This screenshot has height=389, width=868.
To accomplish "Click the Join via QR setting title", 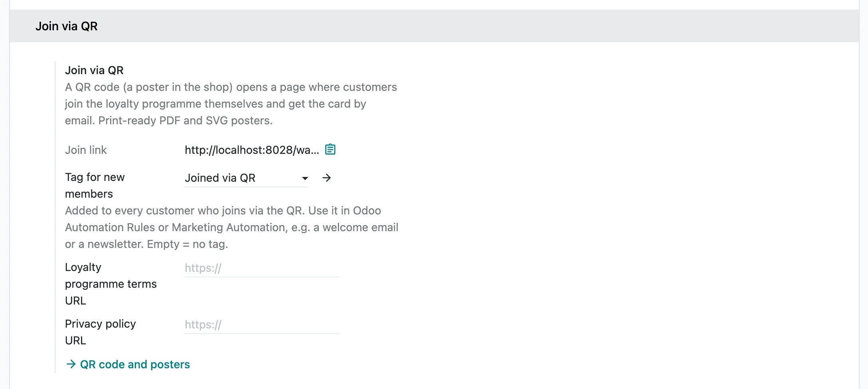I will pyautogui.click(x=94, y=70).
